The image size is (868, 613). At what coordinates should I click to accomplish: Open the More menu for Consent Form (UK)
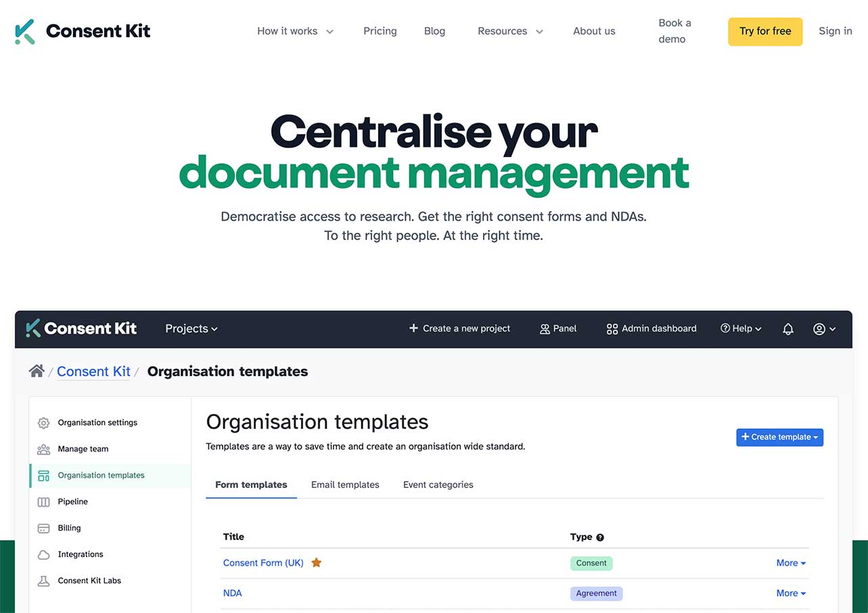tap(791, 563)
